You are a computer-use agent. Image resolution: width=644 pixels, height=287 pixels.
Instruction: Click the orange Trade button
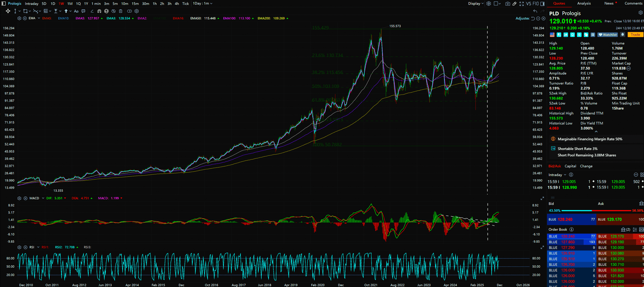(x=635, y=35)
